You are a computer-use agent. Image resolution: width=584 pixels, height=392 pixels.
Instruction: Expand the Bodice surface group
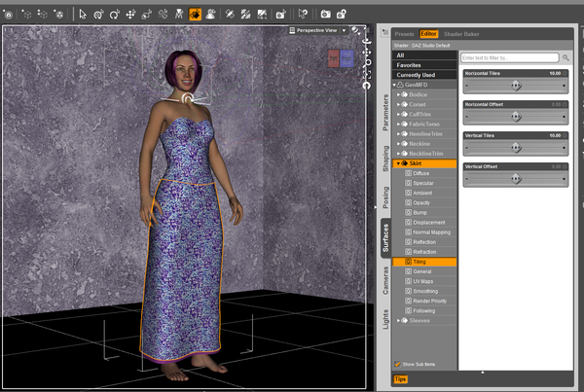pyautogui.click(x=398, y=94)
